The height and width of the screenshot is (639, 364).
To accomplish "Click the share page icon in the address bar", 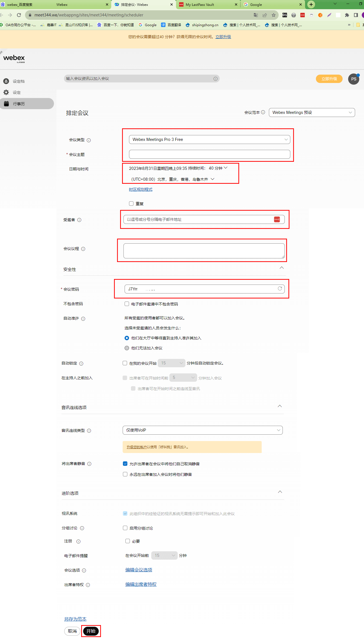I will pyautogui.click(x=265, y=15).
